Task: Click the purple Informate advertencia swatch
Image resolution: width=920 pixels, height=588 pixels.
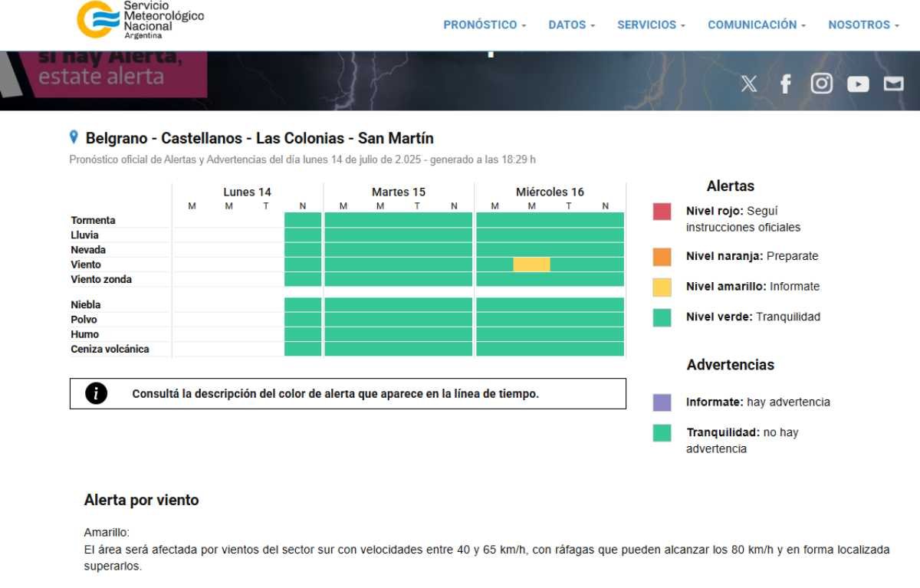Action: point(662,402)
